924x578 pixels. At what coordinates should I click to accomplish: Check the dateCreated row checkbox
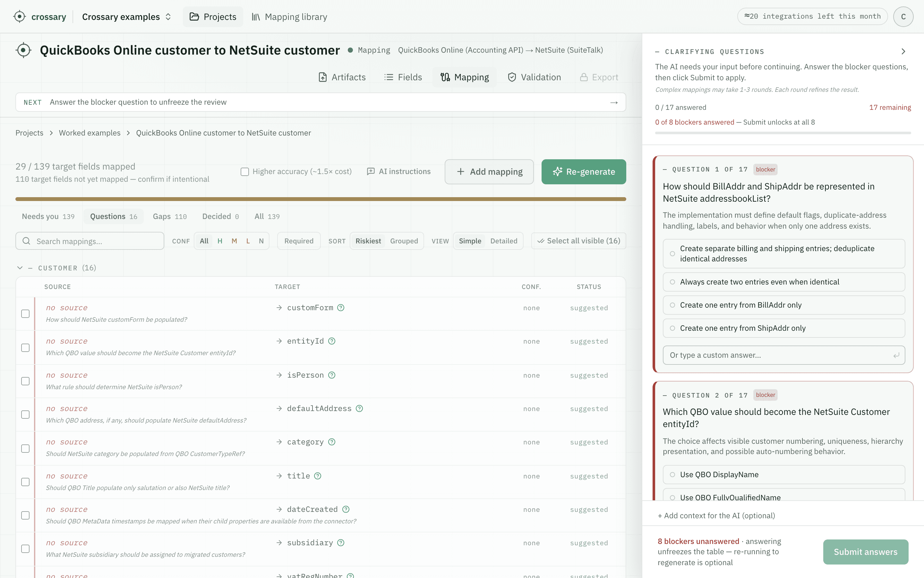point(25,515)
